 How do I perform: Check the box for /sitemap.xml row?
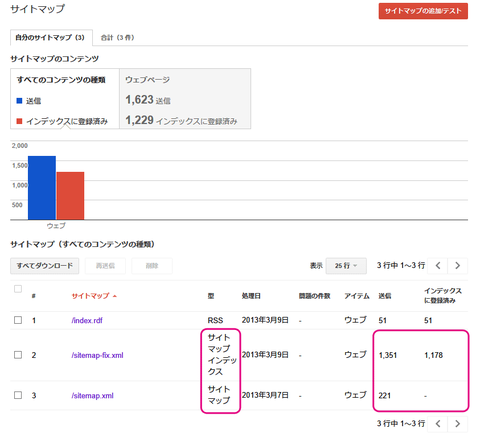[x=18, y=395]
